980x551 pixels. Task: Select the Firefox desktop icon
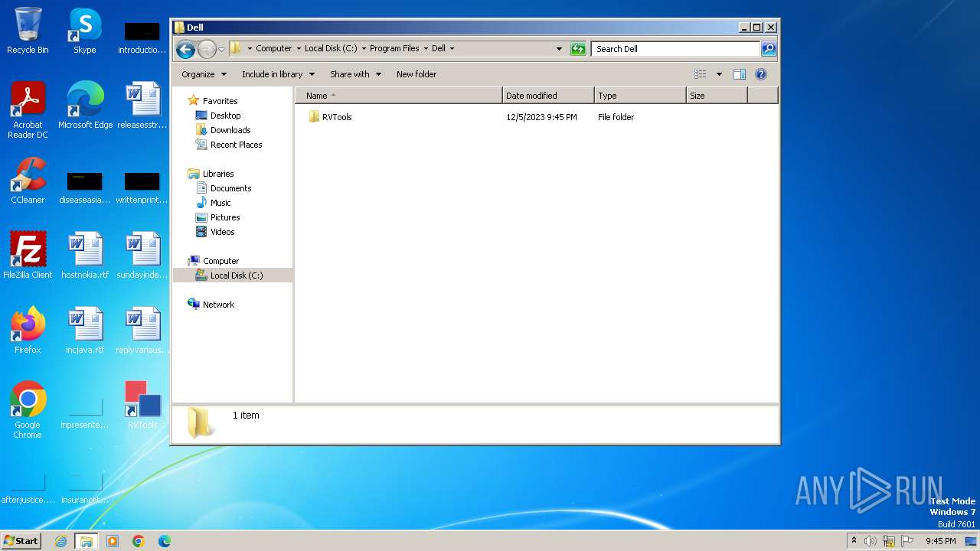pos(28,331)
